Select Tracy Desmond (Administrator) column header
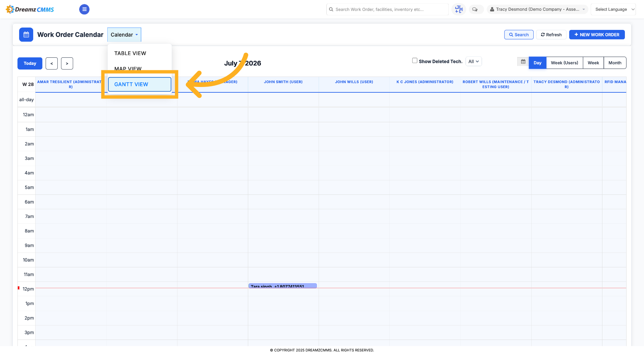 pyautogui.click(x=567, y=84)
